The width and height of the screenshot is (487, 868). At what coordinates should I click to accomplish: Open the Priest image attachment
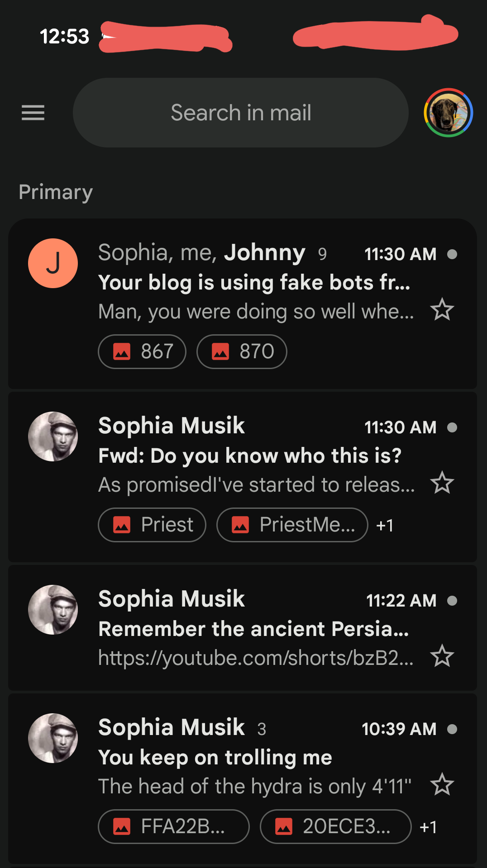tap(152, 525)
